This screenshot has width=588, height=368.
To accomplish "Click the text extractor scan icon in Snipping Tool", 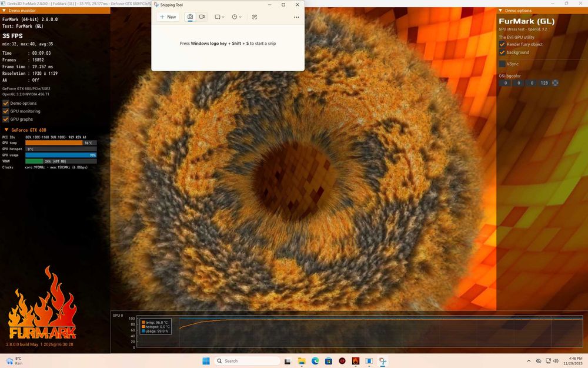I will (x=255, y=17).
